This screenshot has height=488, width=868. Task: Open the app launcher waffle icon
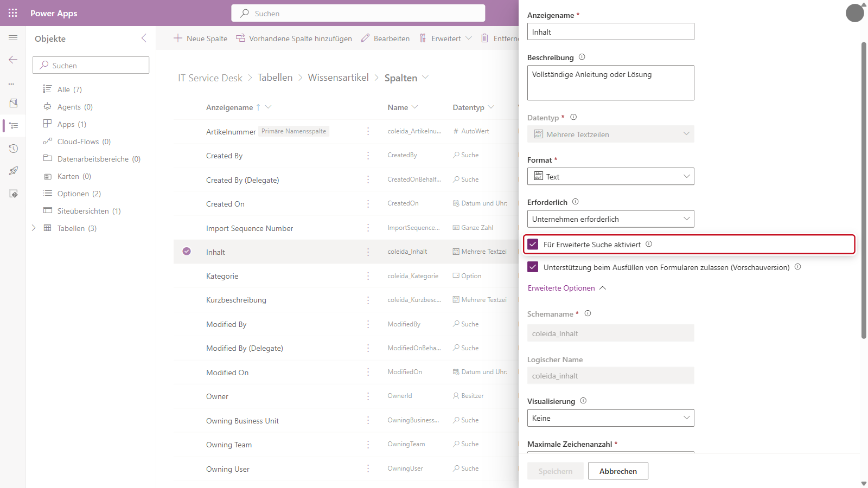[x=13, y=13]
